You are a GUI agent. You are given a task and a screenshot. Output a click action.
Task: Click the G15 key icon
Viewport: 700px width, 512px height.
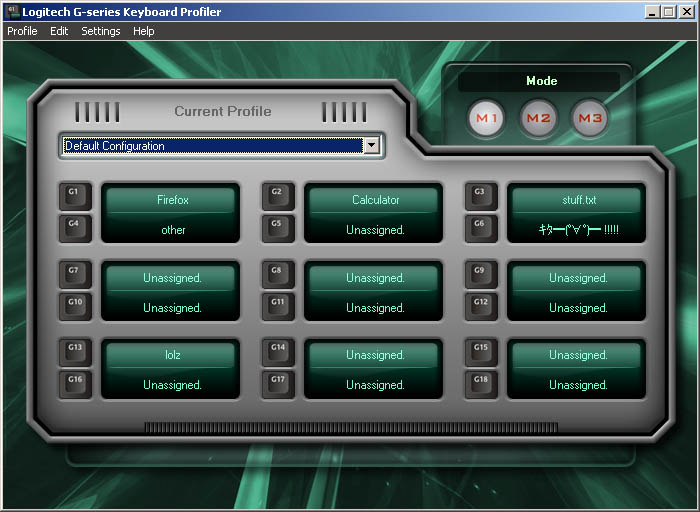[x=481, y=352]
